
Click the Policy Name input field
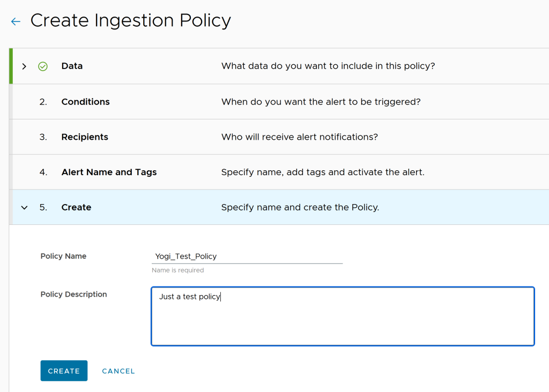[247, 257]
